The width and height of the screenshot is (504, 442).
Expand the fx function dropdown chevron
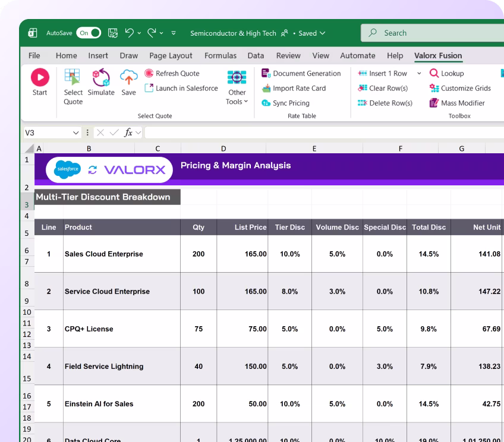(x=138, y=132)
